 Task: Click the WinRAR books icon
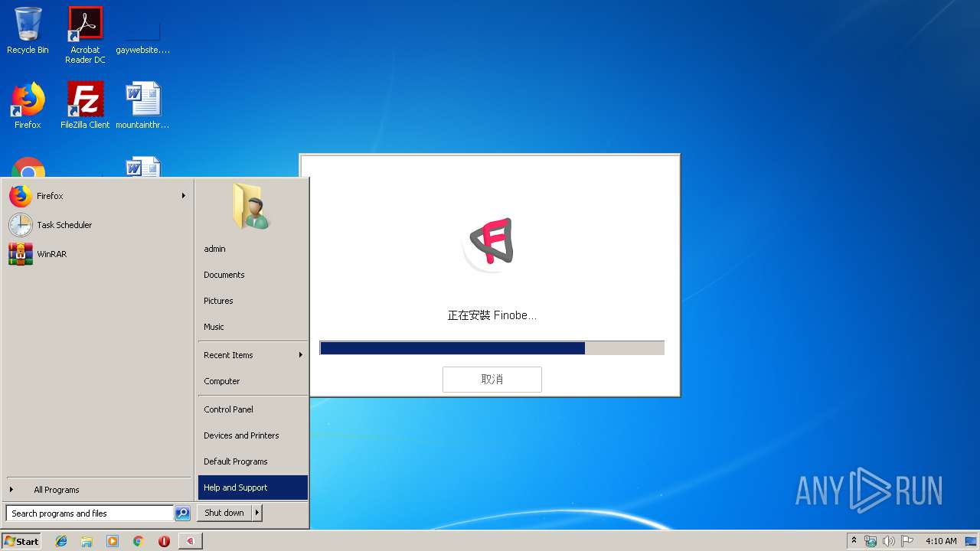pos(21,254)
